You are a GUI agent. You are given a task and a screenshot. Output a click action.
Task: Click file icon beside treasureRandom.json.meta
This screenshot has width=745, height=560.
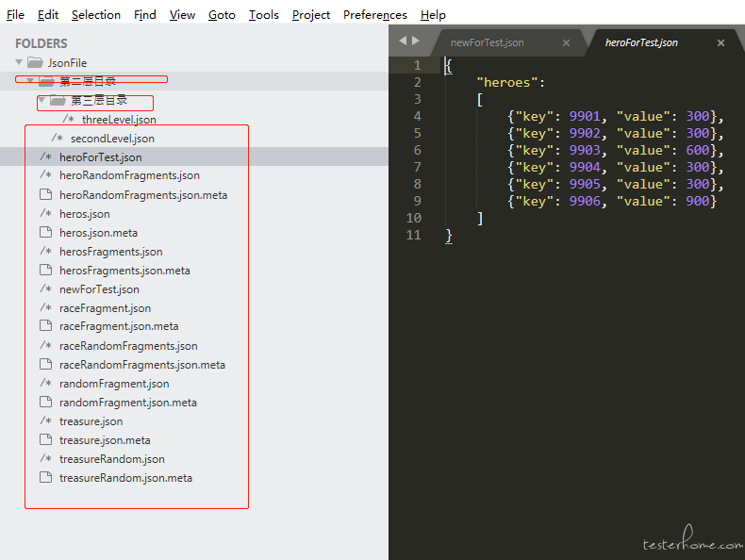(45, 477)
